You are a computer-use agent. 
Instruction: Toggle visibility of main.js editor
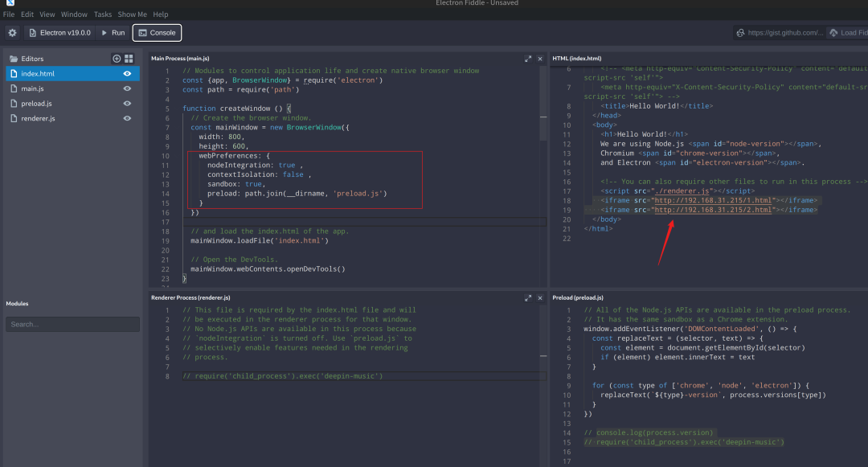click(x=127, y=88)
